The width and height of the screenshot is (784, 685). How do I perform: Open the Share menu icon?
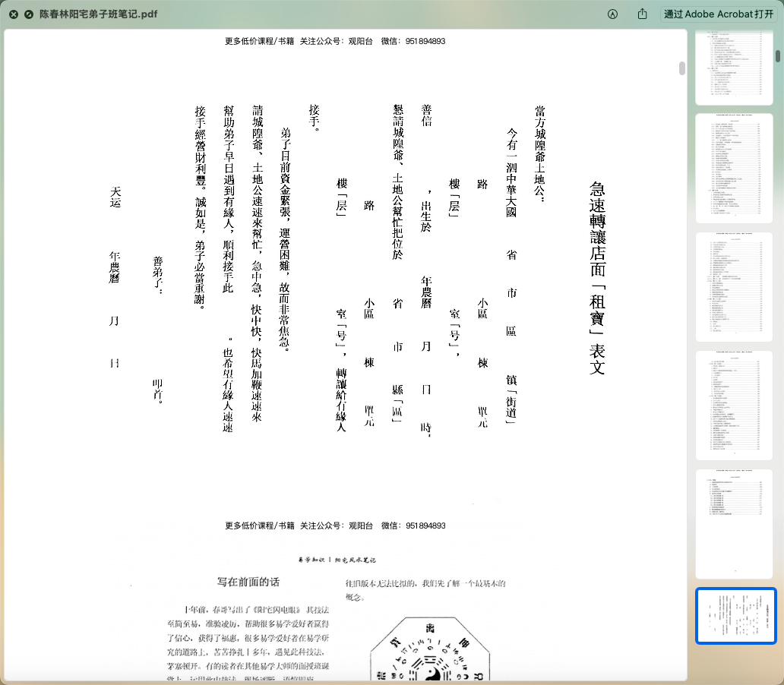pyautogui.click(x=643, y=14)
